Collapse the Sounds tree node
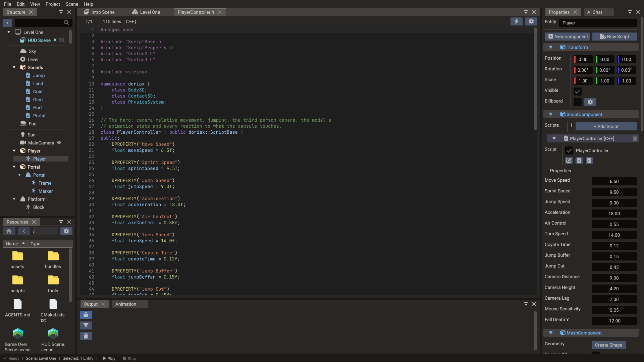This screenshot has width=644, height=362. pos(14,67)
